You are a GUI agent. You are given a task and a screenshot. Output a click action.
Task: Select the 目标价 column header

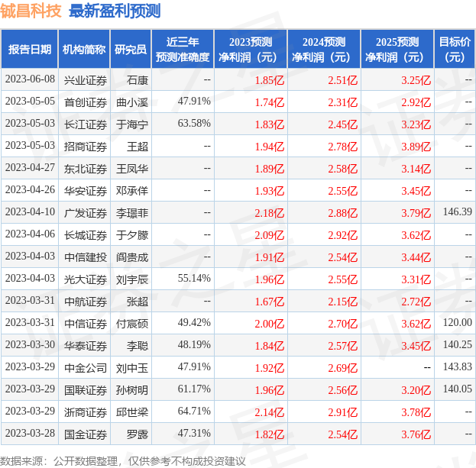455,49
